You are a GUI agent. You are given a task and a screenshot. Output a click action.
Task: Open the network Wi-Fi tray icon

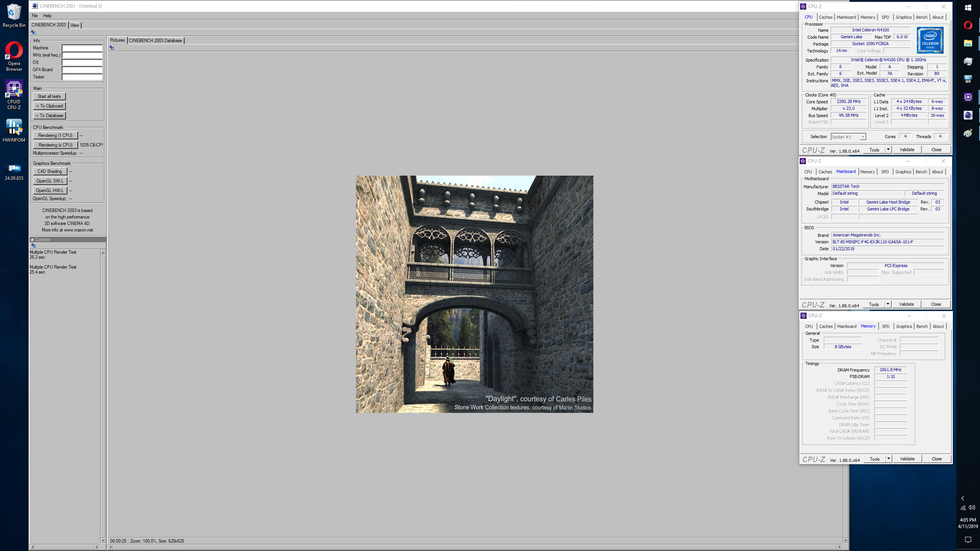pos(963,508)
